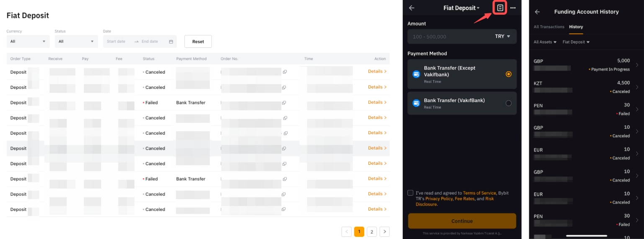This screenshot has width=644, height=239.
Task: Check the Terms of Service agreement box
Action: tap(410, 193)
